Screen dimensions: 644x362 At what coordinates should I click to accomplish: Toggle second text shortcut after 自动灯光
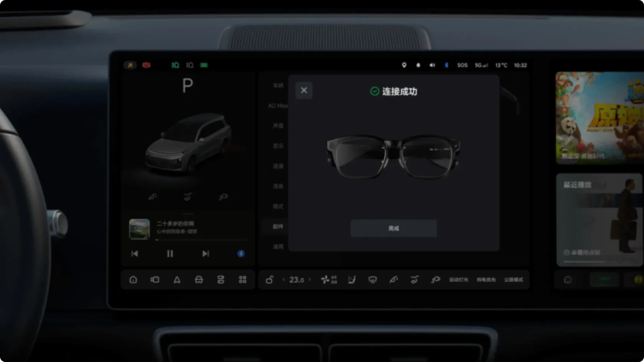486,280
